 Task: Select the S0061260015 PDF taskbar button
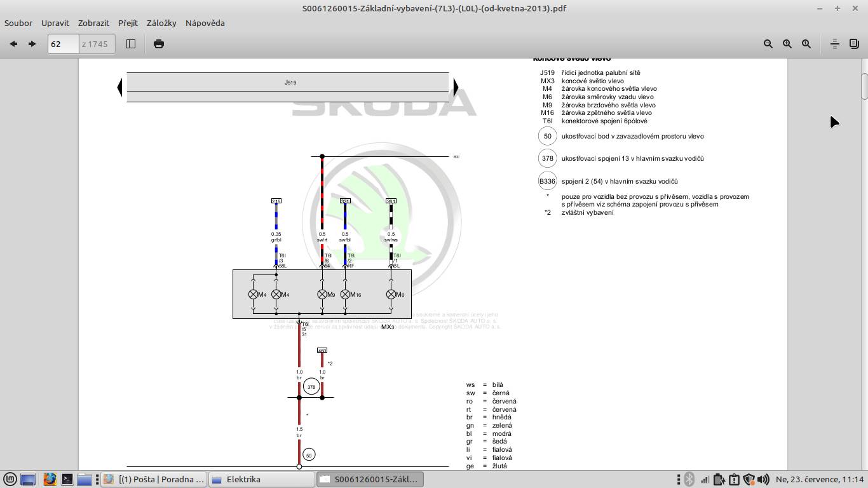pos(370,479)
